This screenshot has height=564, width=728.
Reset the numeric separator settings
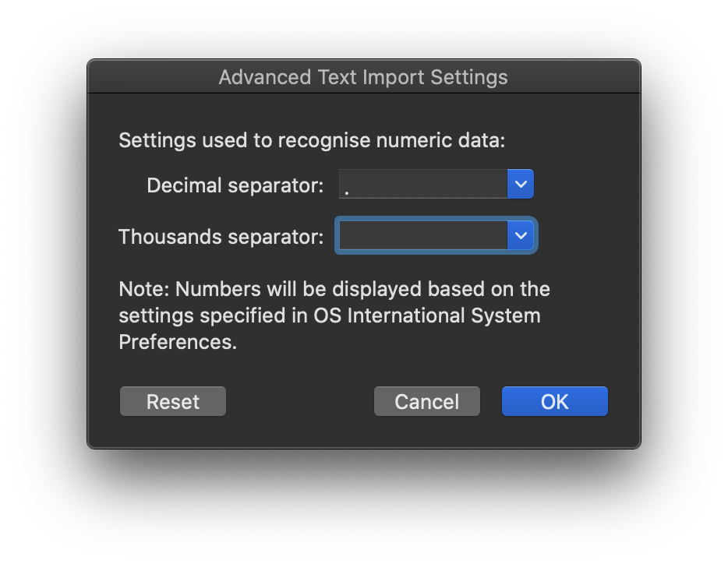[172, 401]
